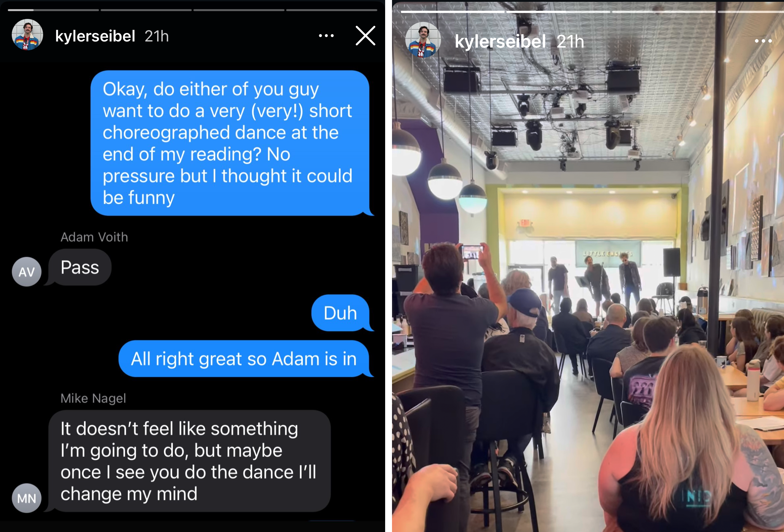Jump to fourth story progress segment on left

pos(332,10)
